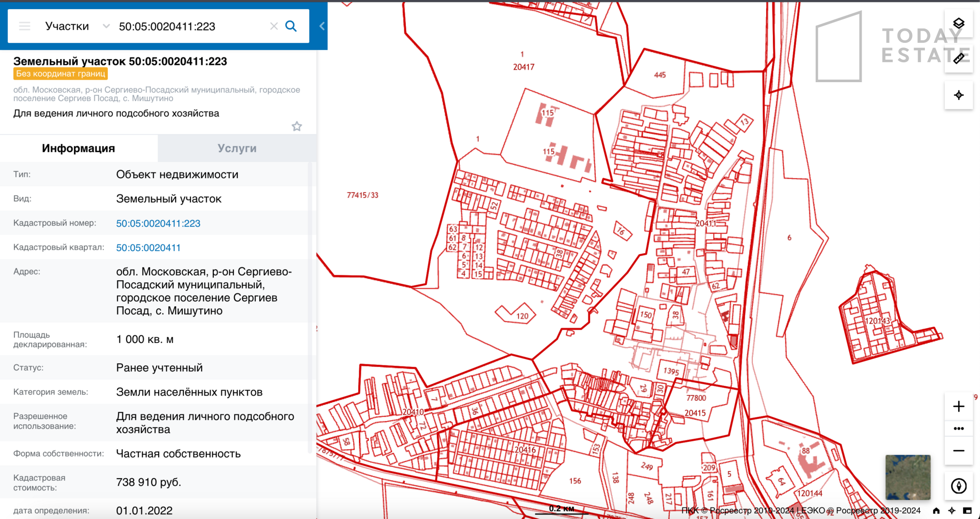Collapse the side panel with chevron arrow
The height and width of the screenshot is (519, 980).
coord(322,26)
